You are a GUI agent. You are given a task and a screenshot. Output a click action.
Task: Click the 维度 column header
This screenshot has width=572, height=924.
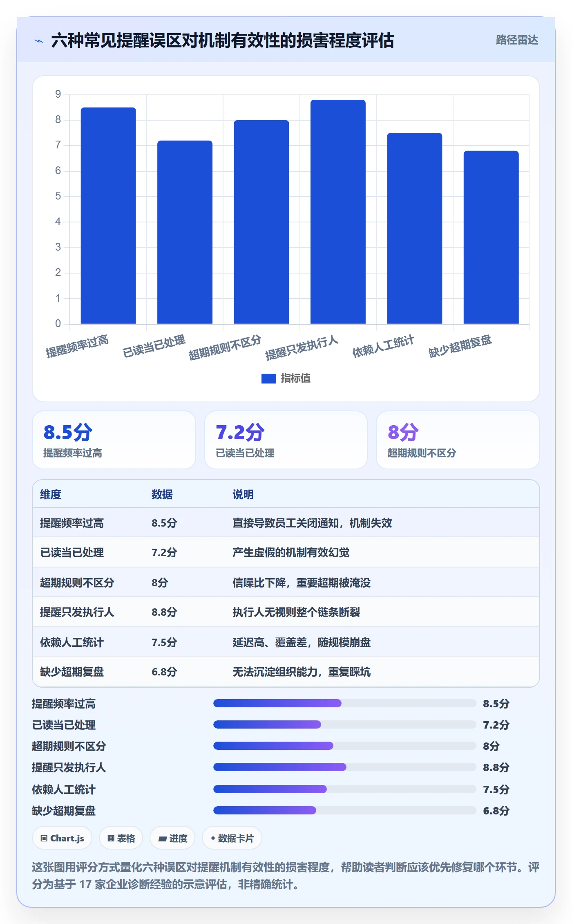click(51, 494)
